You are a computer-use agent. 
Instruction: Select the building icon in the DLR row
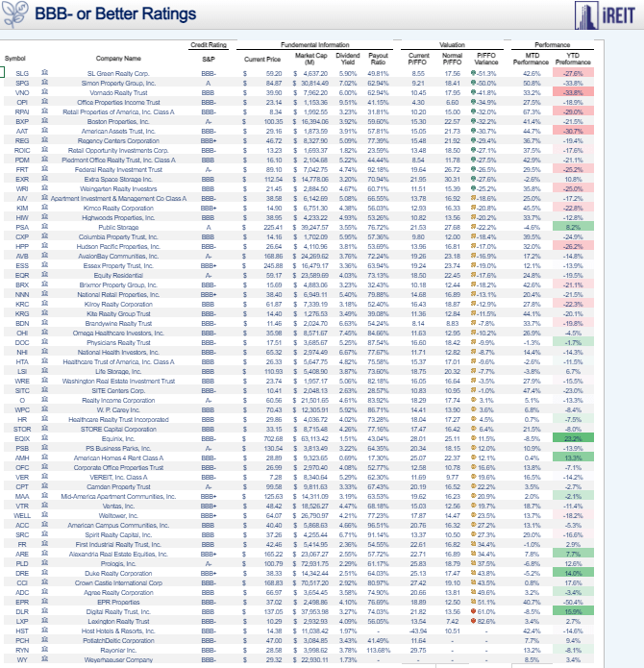coord(45,611)
